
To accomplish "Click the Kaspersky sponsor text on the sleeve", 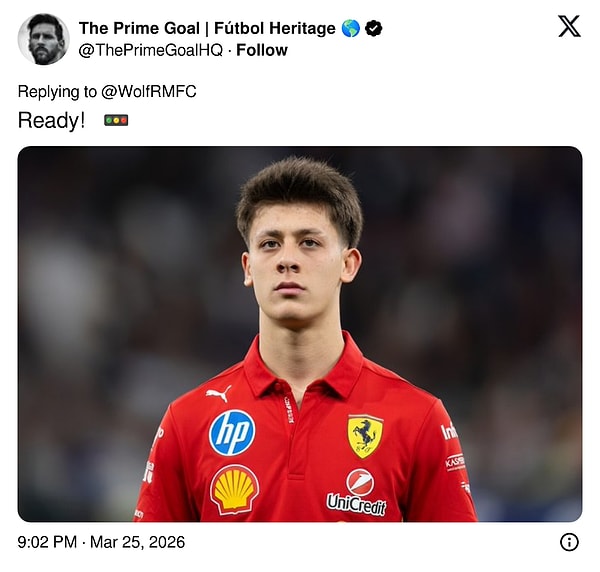I will [x=455, y=461].
